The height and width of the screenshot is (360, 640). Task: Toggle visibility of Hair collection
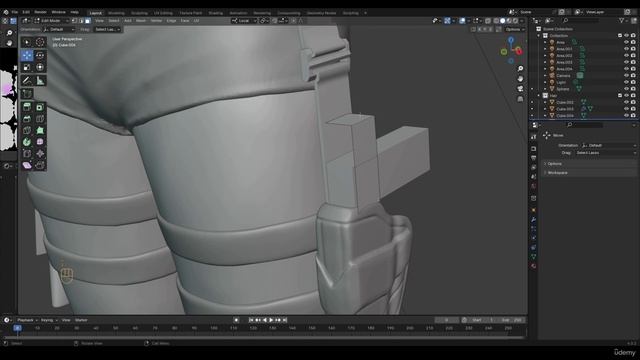coord(627,96)
